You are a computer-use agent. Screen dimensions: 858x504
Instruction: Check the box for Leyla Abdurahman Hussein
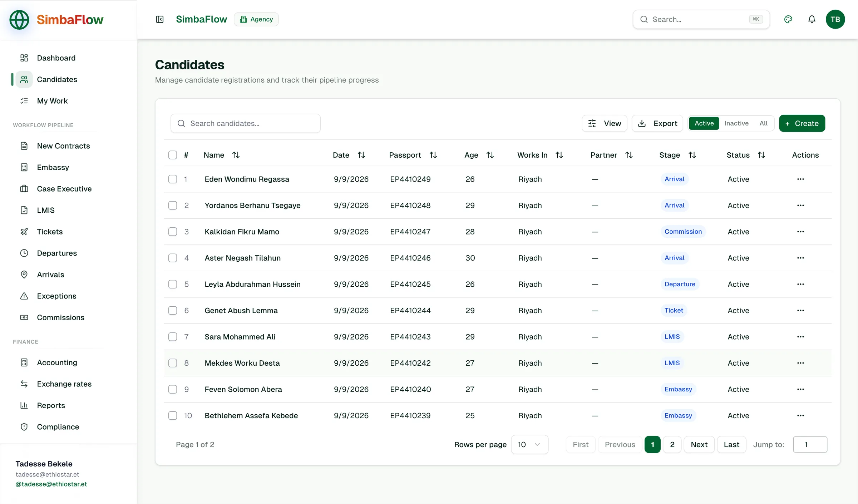point(173,284)
